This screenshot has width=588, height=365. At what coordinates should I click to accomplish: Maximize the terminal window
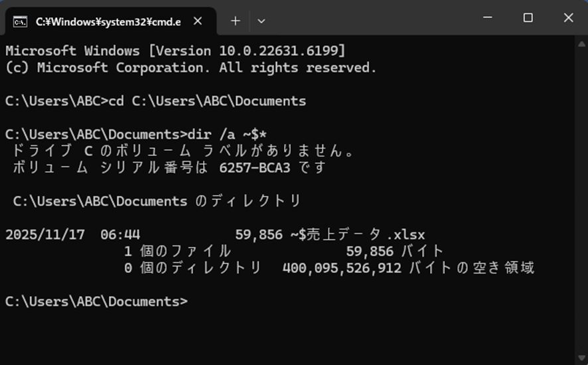(528, 18)
